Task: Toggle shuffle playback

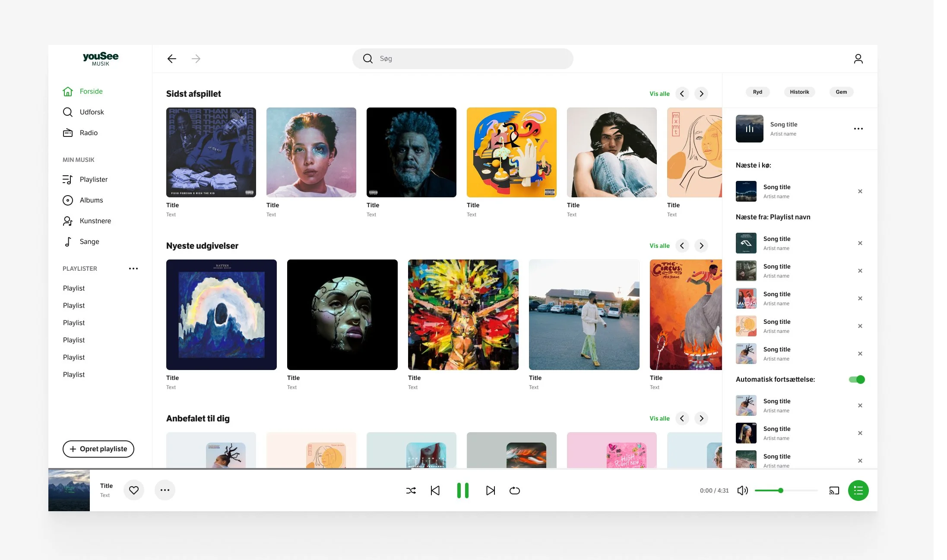Action: pyautogui.click(x=411, y=490)
